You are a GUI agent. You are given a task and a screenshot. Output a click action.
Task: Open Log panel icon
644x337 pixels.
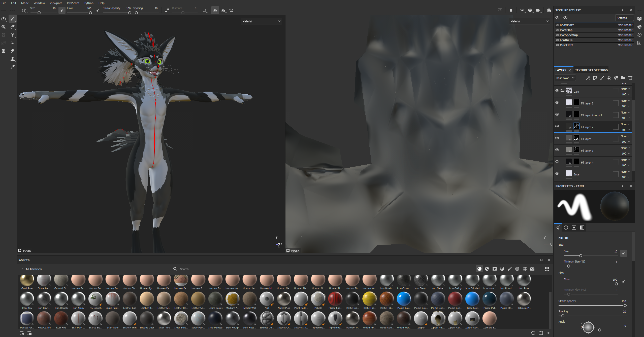(639, 43)
